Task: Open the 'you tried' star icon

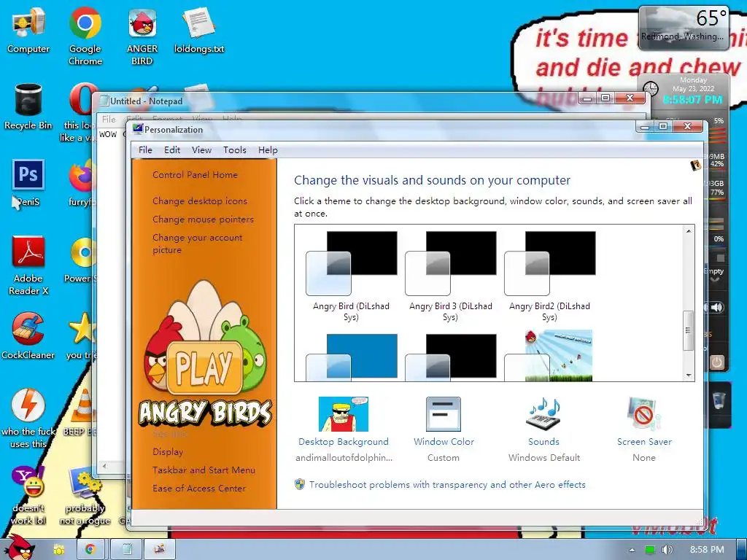Action: coord(82,335)
